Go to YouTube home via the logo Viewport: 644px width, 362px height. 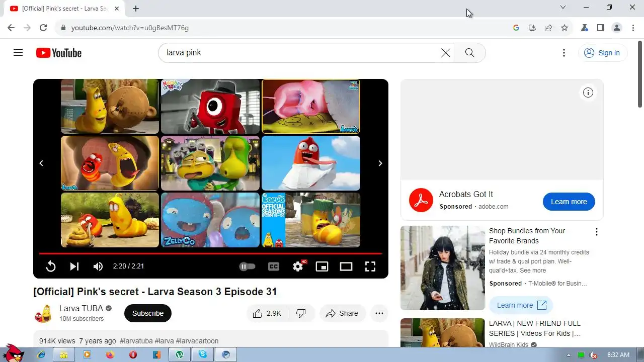pyautogui.click(x=59, y=53)
